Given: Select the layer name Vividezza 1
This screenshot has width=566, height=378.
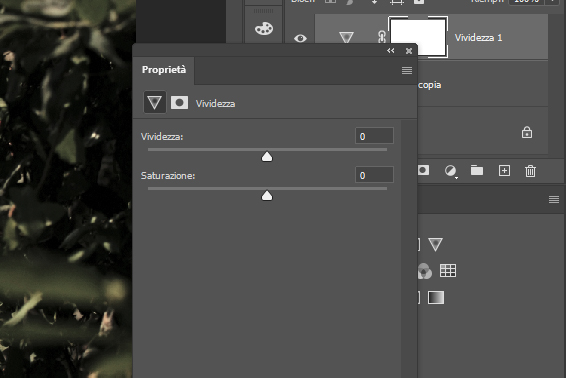Looking at the screenshot, I should click(x=478, y=38).
